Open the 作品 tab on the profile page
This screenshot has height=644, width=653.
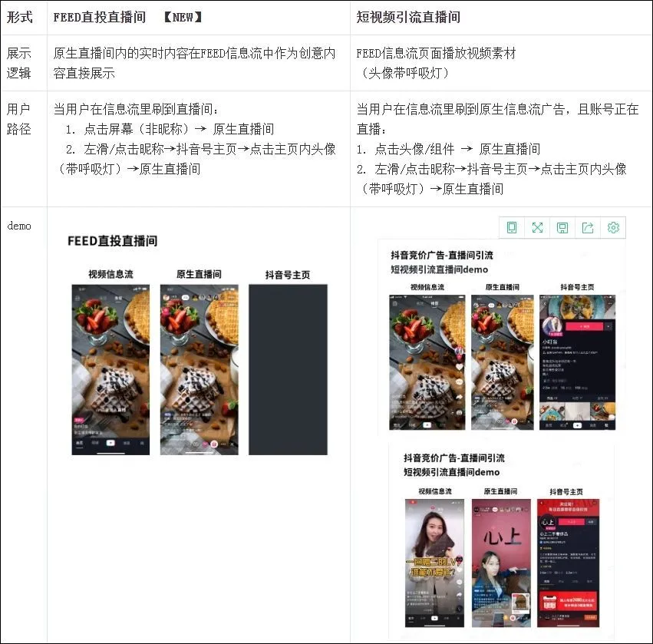(549, 398)
